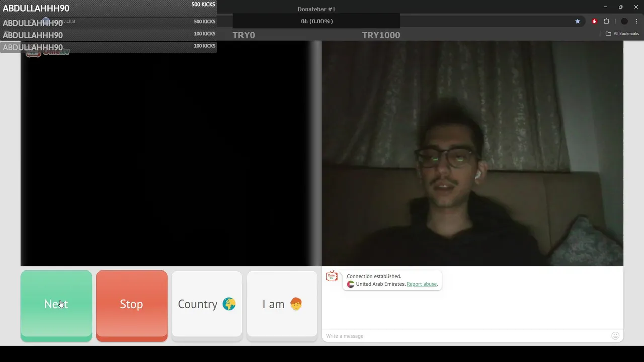Focus the Write a message field
The width and height of the screenshot is (644, 362).
click(x=465, y=336)
